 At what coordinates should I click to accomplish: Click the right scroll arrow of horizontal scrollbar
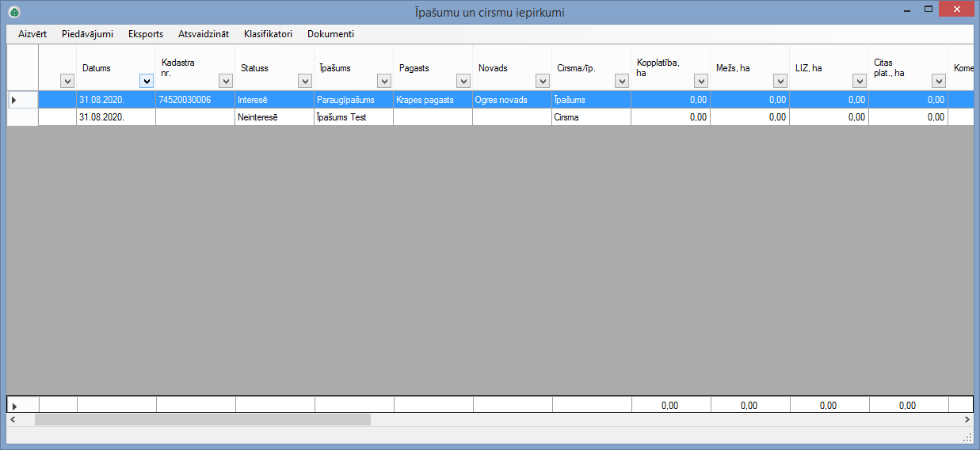pyautogui.click(x=967, y=419)
